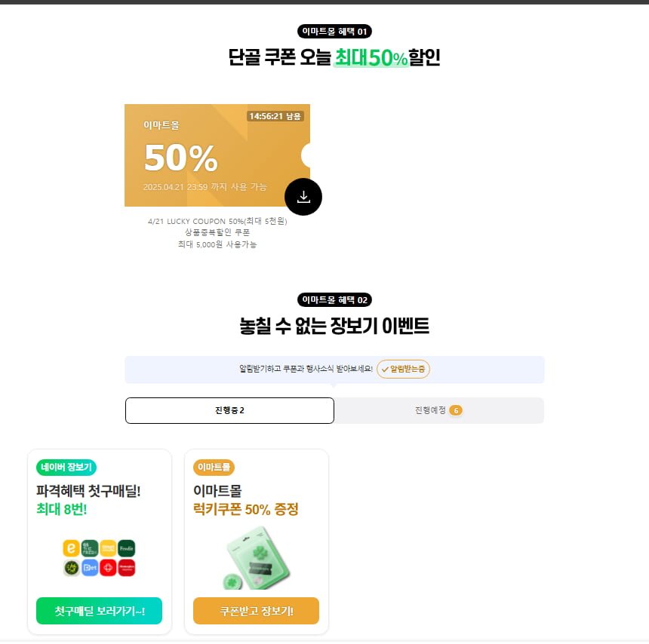Click the 이마트몰 혜택 02 section badge

click(334, 300)
